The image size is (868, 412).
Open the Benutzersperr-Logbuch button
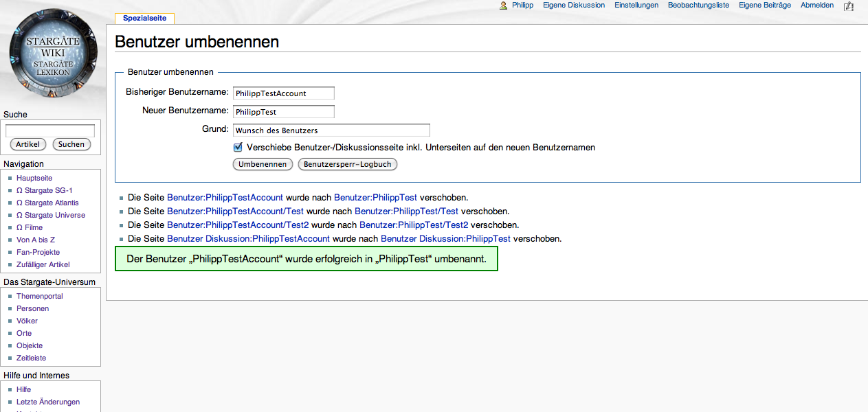tap(348, 164)
